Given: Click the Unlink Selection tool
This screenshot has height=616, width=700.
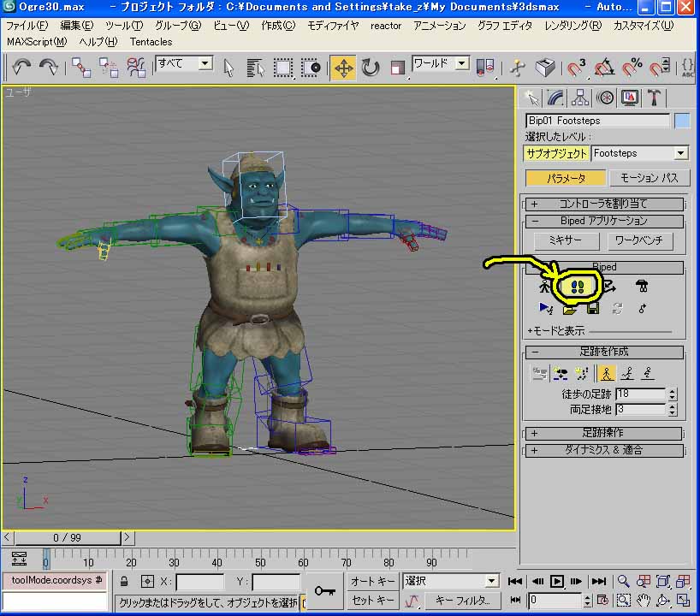Looking at the screenshot, I should pyautogui.click(x=109, y=68).
